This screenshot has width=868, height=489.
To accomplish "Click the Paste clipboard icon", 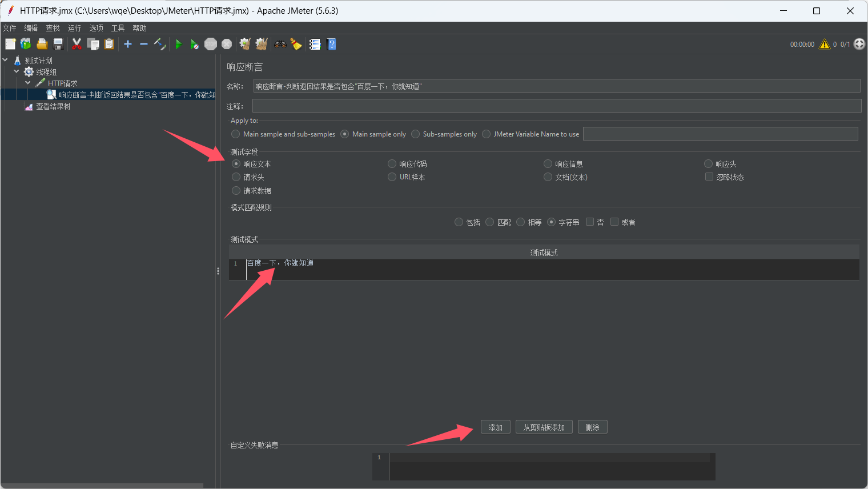I will (108, 44).
